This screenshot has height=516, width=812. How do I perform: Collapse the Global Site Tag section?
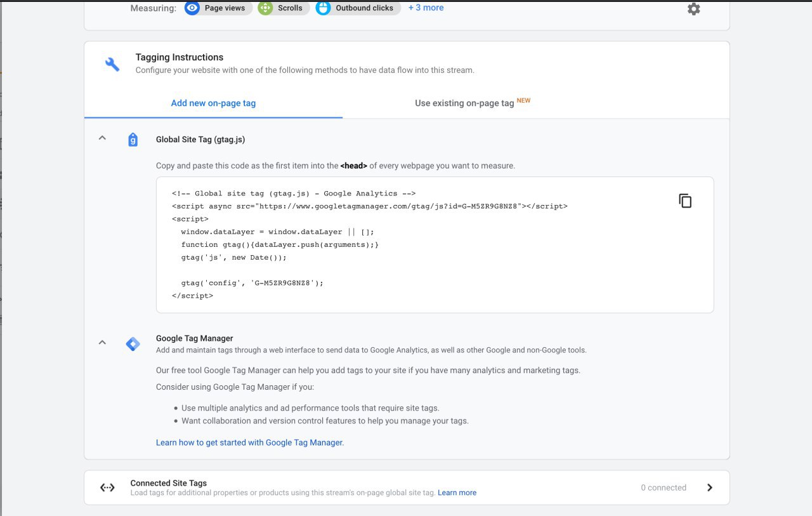102,138
